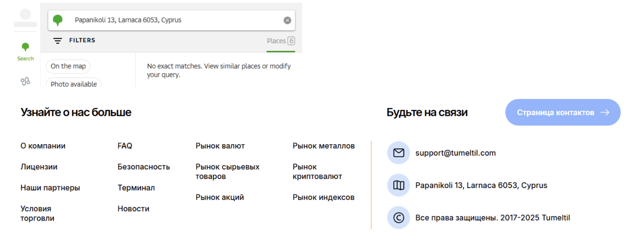This screenshot has height=245, width=644.
Task: Open the routes icon in sidebar
Action: [25, 81]
